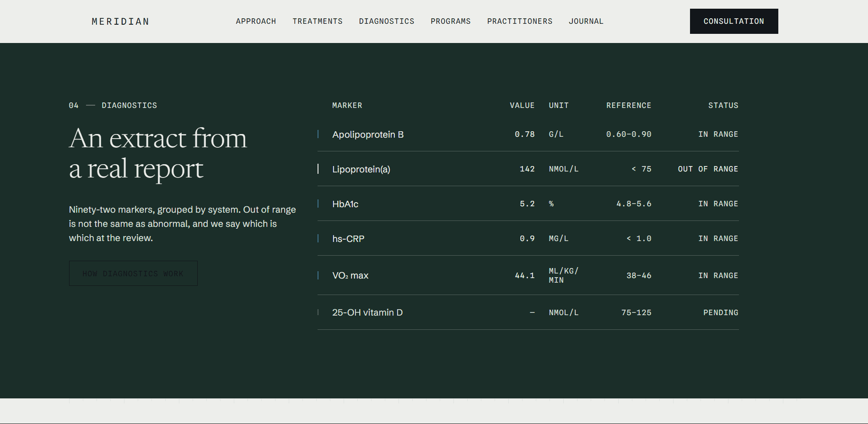Click the reference range 75–125
Image resolution: width=868 pixels, height=424 pixels.
(x=636, y=313)
